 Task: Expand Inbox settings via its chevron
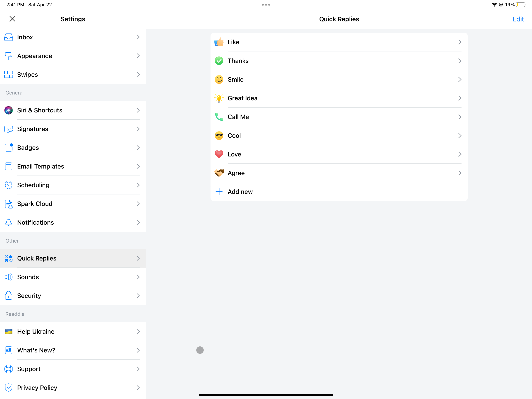click(138, 37)
